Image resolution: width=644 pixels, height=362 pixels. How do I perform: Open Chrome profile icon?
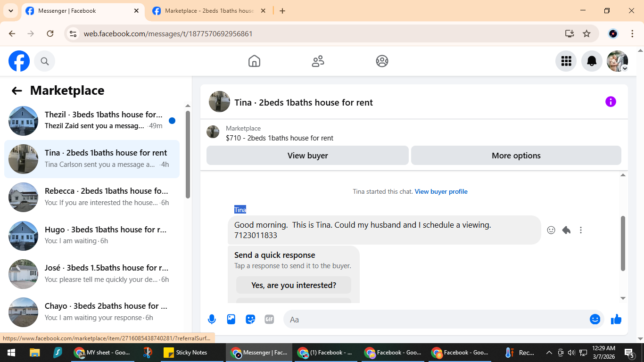(613, 33)
